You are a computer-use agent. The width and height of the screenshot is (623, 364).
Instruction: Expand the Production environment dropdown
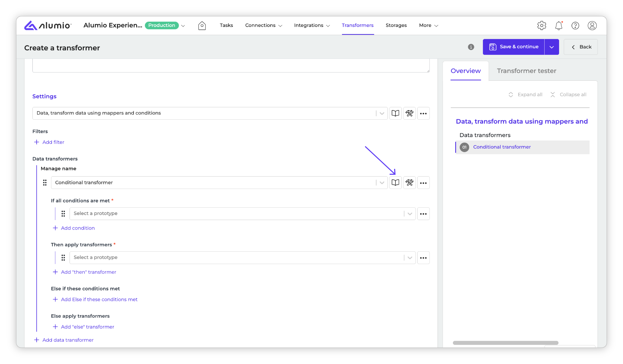(183, 26)
